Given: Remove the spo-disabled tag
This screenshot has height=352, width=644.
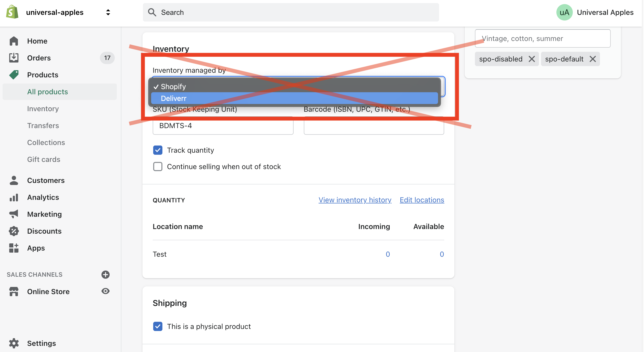Looking at the screenshot, I should (532, 59).
